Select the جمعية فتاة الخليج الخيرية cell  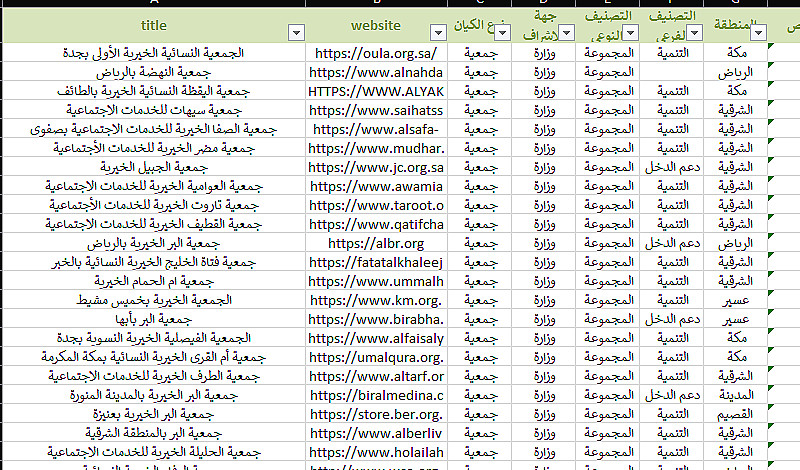coord(154,262)
